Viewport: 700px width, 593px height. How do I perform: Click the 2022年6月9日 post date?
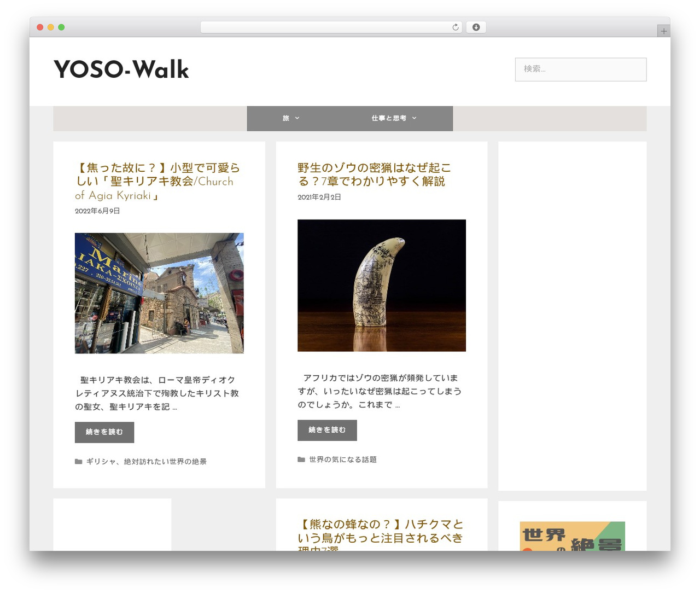(97, 211)
